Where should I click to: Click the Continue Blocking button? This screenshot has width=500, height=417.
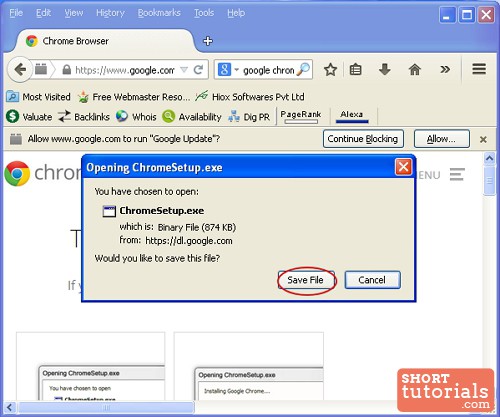pyautogui.click(x=363, y=139)
